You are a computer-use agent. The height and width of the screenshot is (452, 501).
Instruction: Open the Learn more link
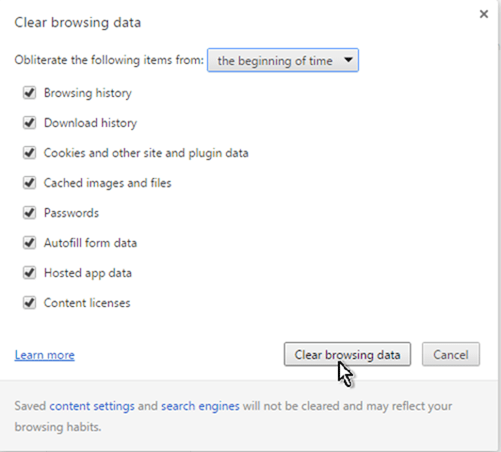[x=45, y=355]
